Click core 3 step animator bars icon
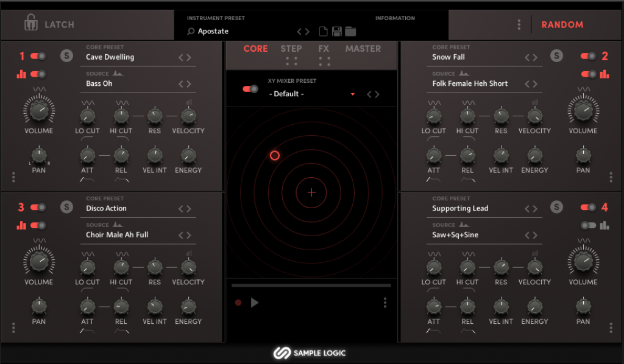 click(21, 225)
